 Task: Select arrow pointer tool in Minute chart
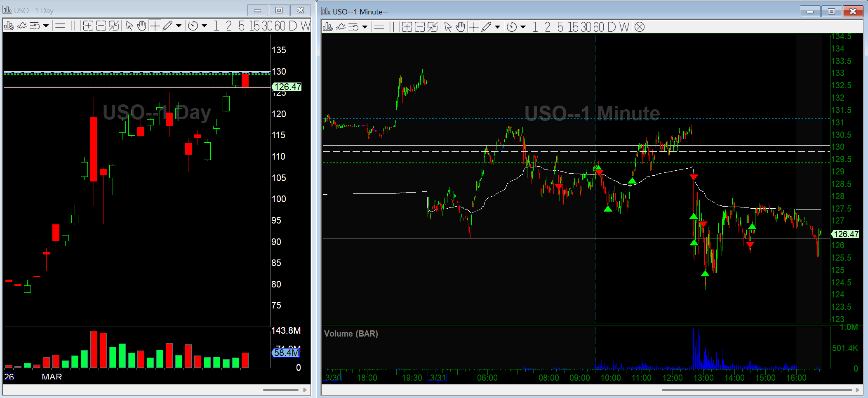pyautogui.click(x=448, y=27)
